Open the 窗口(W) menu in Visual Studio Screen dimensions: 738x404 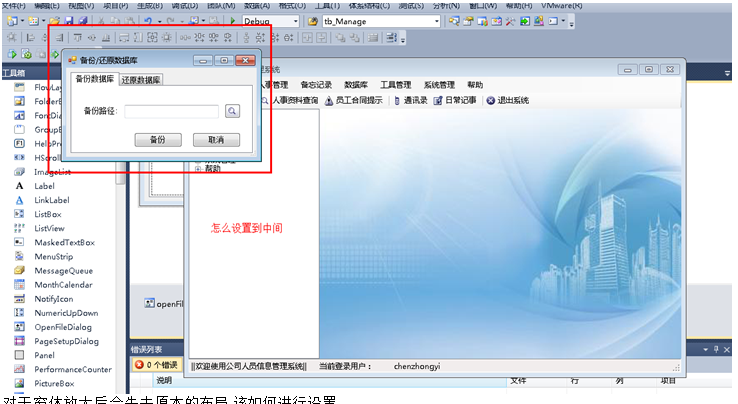[x=483, y=6]
